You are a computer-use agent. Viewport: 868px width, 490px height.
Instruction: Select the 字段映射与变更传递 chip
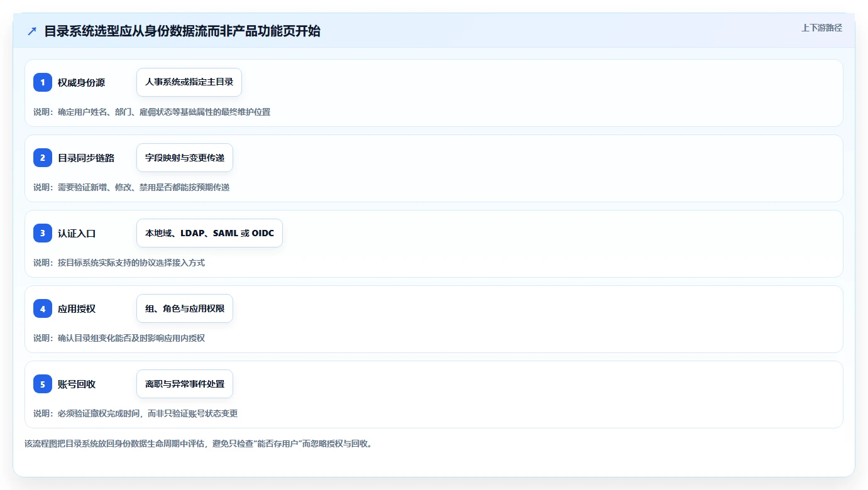click(185, 158)
